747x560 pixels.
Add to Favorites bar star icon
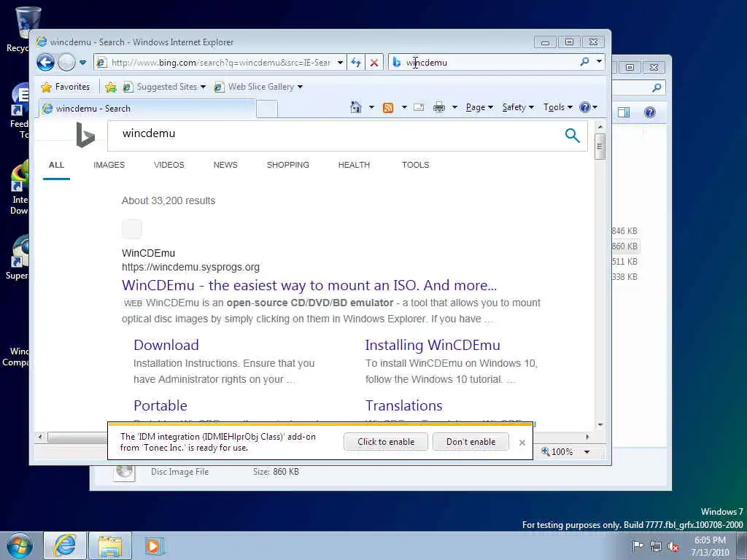(111, 87)
